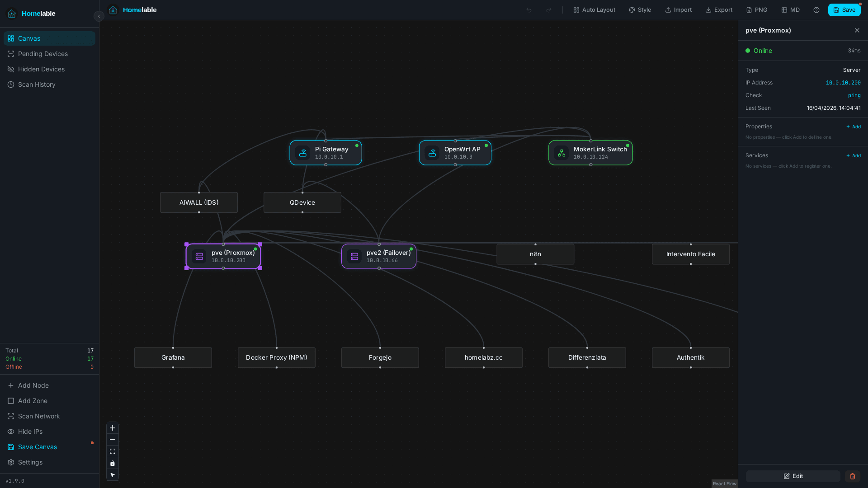Image resolution: width=868 pixels, height=488 pixels.
Task: Click the Export icon in the toolbar
Action: click(x=708, y=9)
